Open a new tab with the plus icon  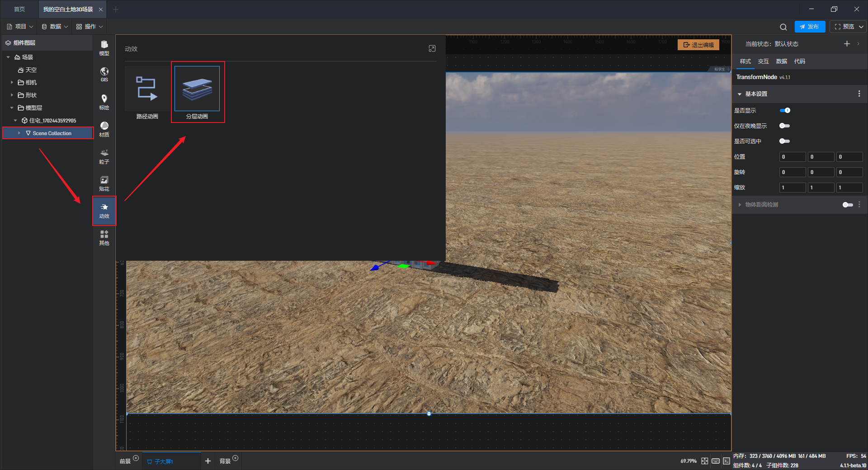point(116,9)
